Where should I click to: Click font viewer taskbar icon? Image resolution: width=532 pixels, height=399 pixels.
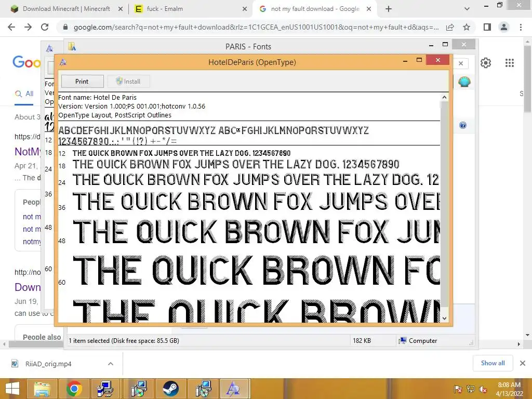point(233,389)
